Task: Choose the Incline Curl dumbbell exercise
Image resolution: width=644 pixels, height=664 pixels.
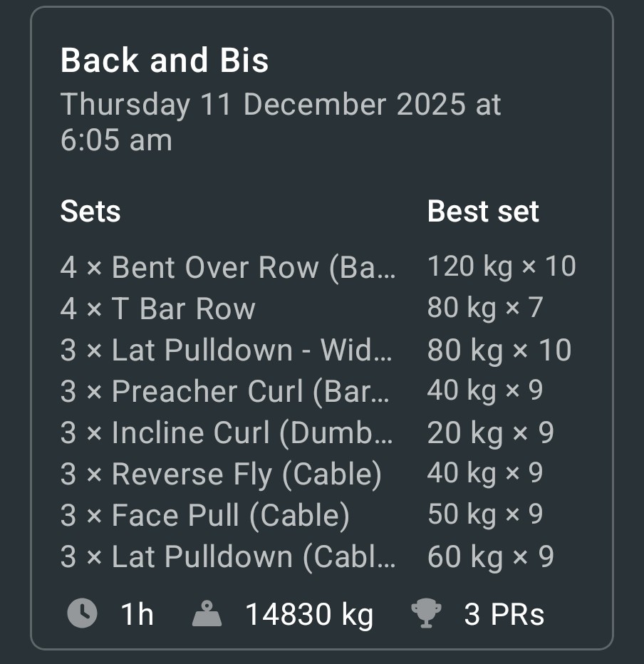Action: click(x=227, y=432)
